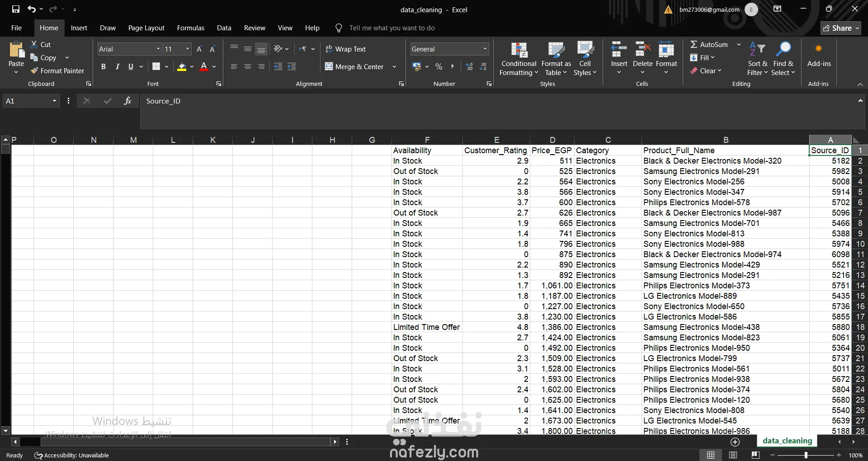Open the Format cells menu
868x461 pixels.
pyautogui.click(x=666, y=58)
